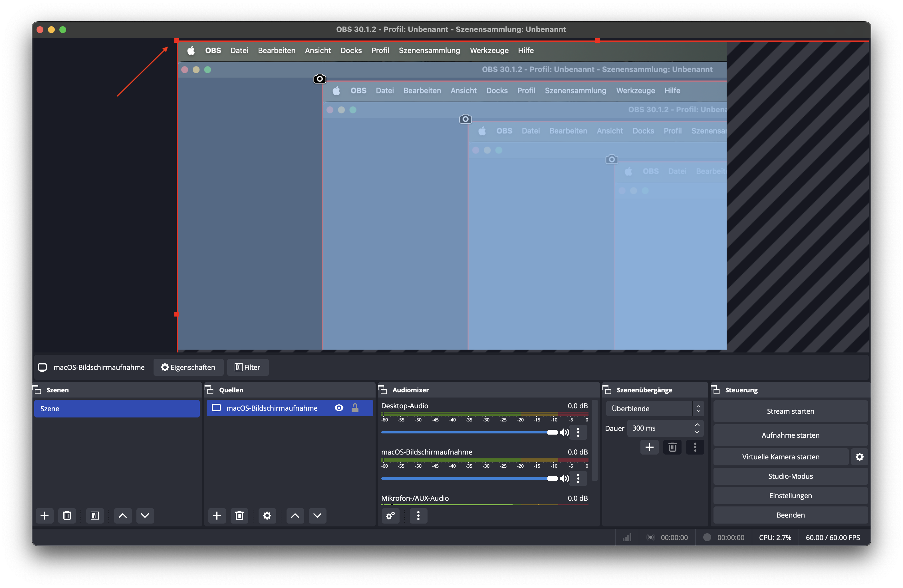
Task: Click the Aufnahme starten button
Action: (x=790, y=435)
